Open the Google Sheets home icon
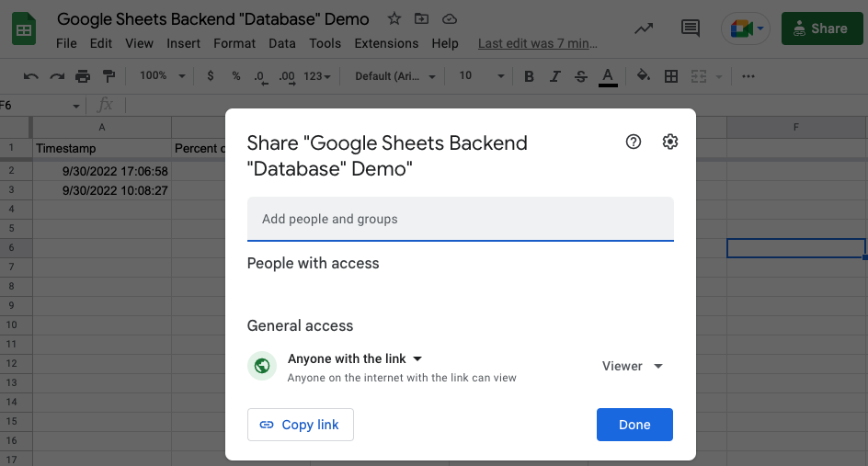The image size is (868, 466). coord(24,30)
